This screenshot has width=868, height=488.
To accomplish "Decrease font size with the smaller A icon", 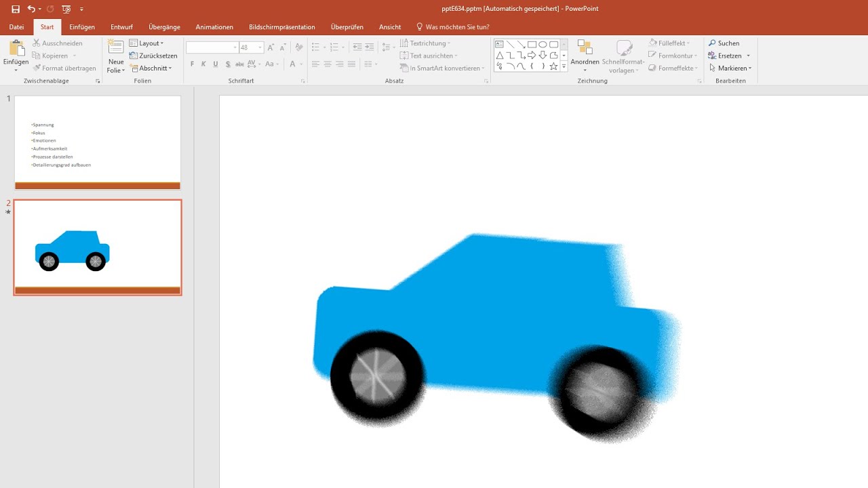I will coord(283,47).
